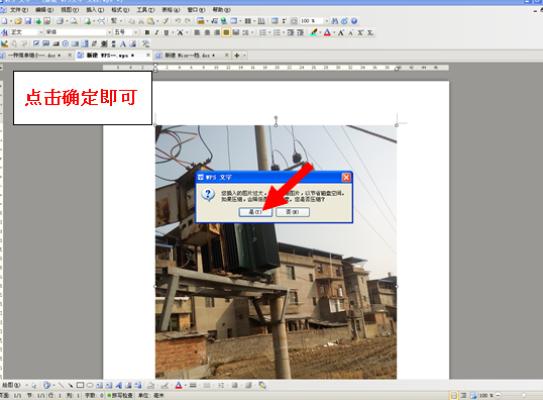Click the text style A icon on third toolbar
Viewport: 543px width, 400px height.
[123, 44]
